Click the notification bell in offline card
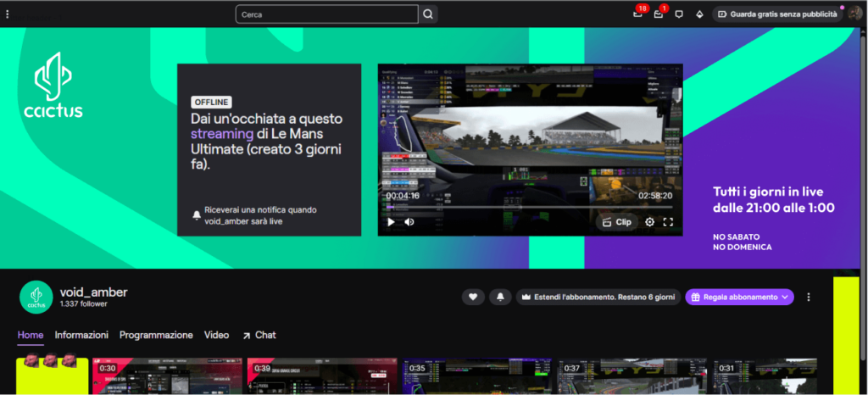The height and width of the screenshot is (395, 868). coord(197,215)
